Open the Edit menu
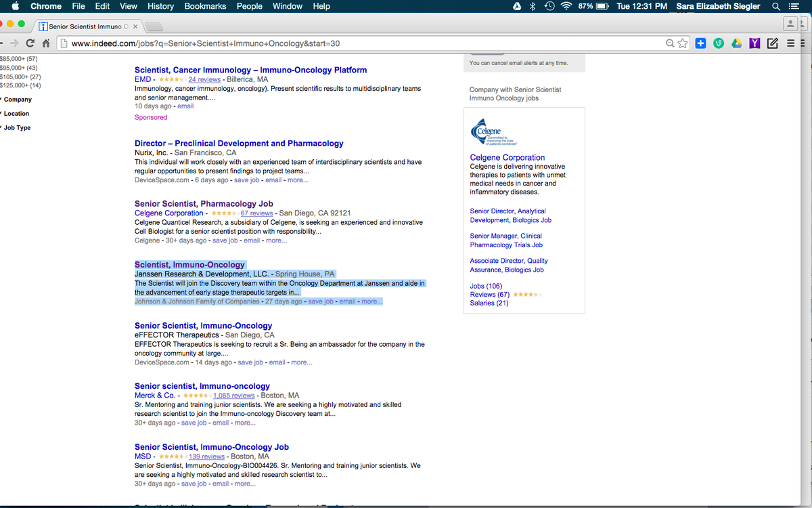 click(x=102, y=6)
